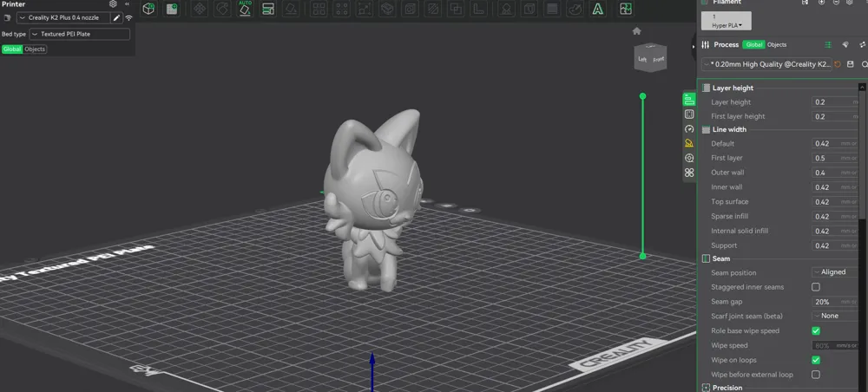Screen dimensions: 868x392
Task: Switch to Objects in the Process panel
Action: [x=777, y=45]
